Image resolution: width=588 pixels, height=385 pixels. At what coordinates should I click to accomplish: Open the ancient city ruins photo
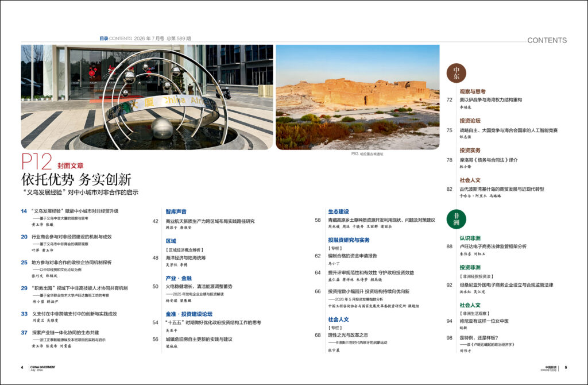358,97
